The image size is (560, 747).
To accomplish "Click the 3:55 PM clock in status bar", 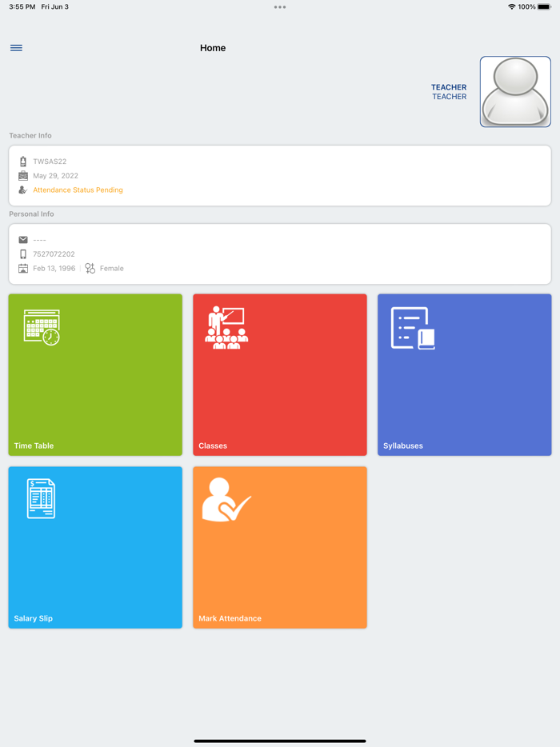I will (22, 6).
